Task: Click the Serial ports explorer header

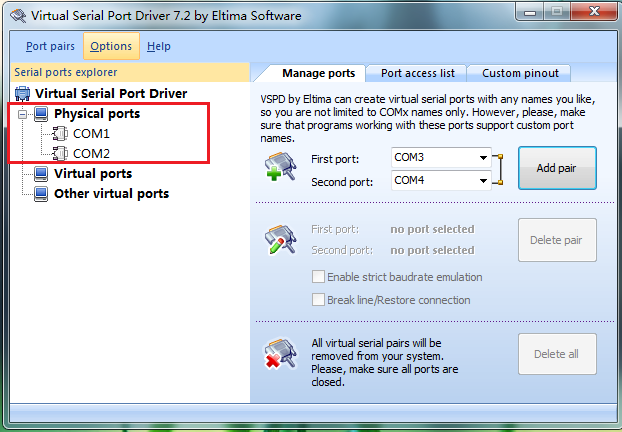Action: click(x=130, y=72)
